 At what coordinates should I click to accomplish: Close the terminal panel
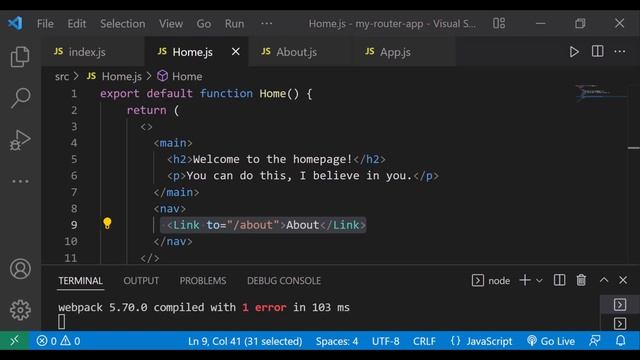point(623,280)
